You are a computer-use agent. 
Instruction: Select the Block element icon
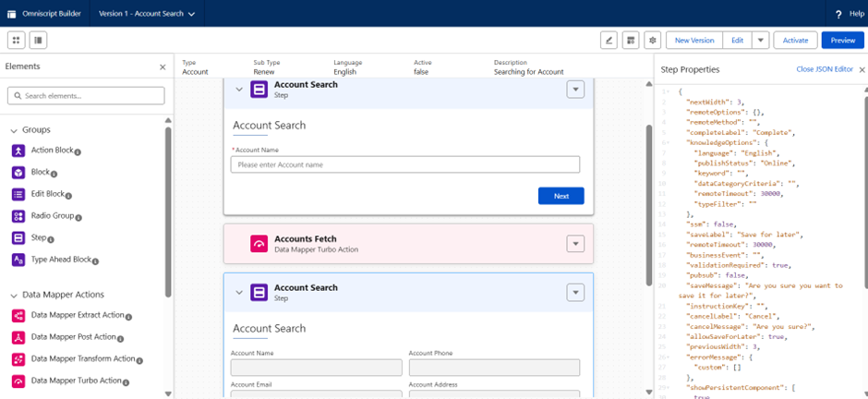[18, 173]
